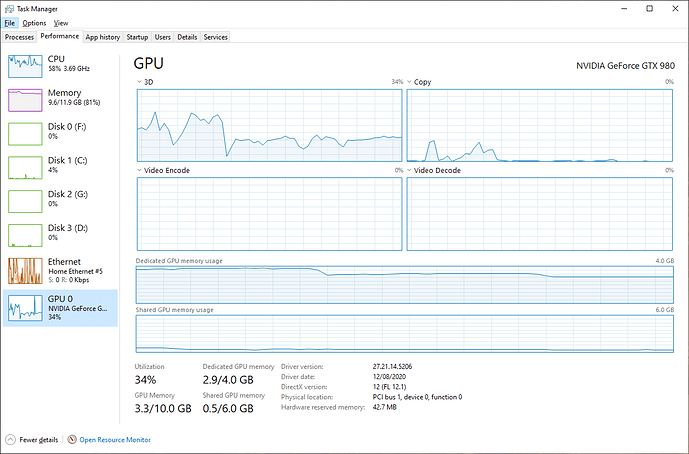
Task: Open the File menu
Action: coord(10,23)
